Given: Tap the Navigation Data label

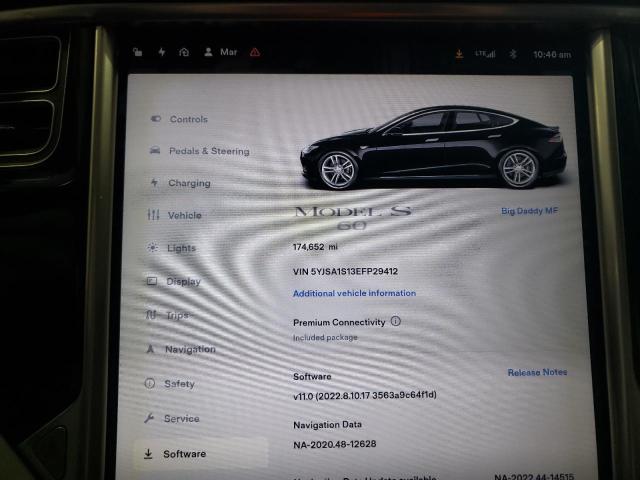Looking at the screenshot, I should pyautogui.click(x=327, y=425).
